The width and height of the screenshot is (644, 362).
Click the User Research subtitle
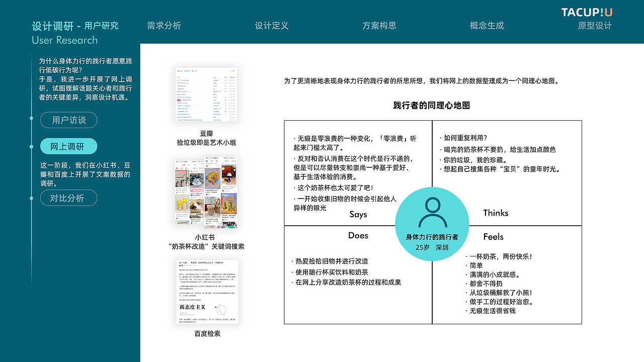tap(64, 40)
